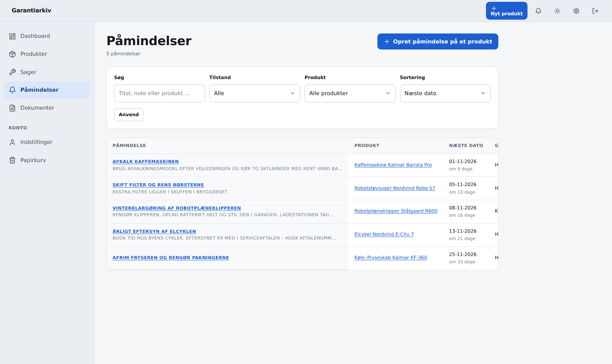Open Sager wrench item in sidebar
This screenshot has height=364, width=612.
(x=47, y=72)
